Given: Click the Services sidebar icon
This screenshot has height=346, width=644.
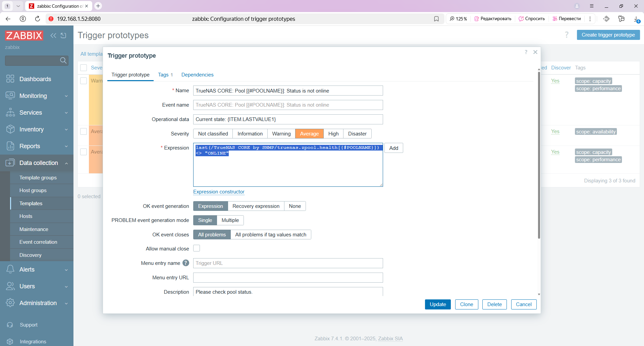Looking at the screenshot, I should [x=10, y=112].
